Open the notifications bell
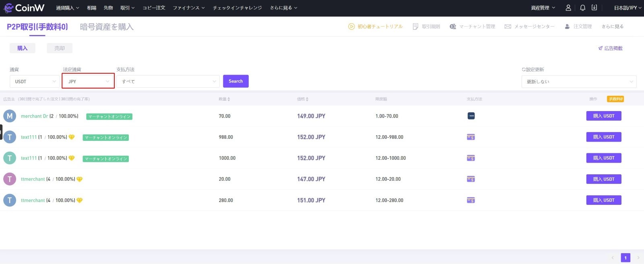Viewport: 644px width, 264px height. [x=582, y=8]
